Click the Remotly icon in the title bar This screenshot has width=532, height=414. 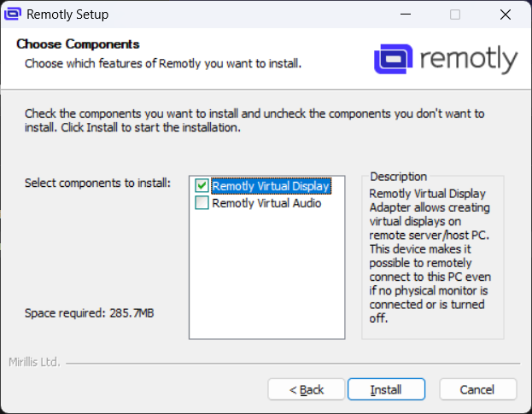tap(13, 15)
